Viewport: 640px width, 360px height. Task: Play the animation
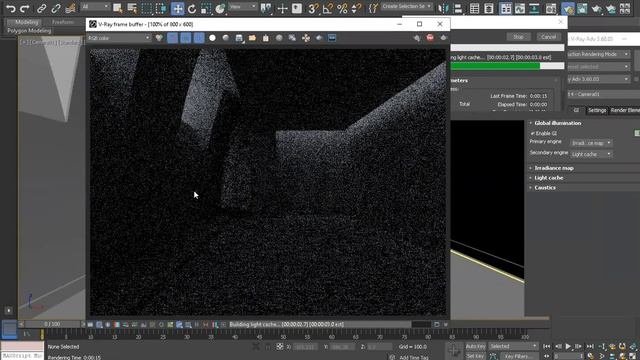point(568,346)
